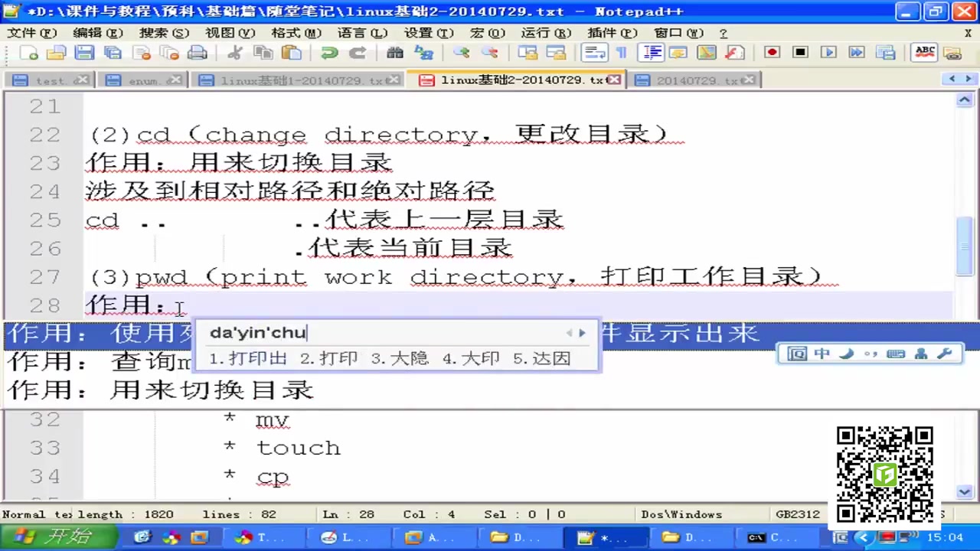Select IME candidate 2.打印
The height and width of the screenshot is (551, 980).
pos(329,358)
